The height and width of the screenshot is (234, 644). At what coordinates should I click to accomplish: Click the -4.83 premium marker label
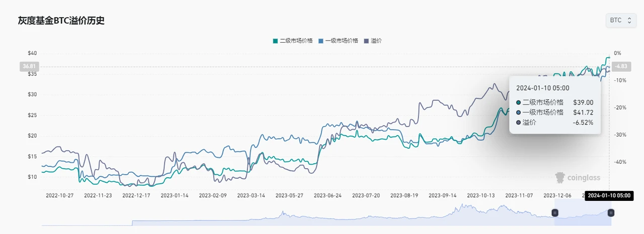[622, 66]
